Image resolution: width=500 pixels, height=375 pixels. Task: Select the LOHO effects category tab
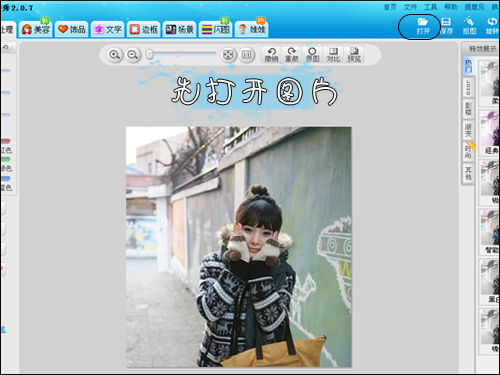[x=468, y=87]
